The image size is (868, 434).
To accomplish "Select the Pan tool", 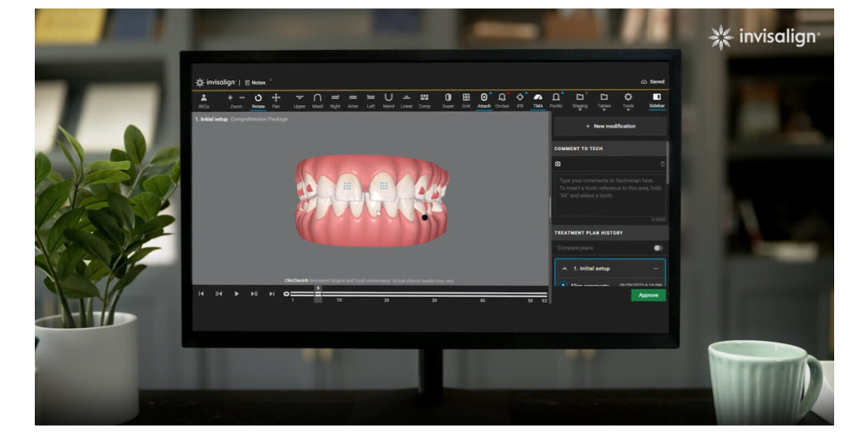I will (276, 100).
